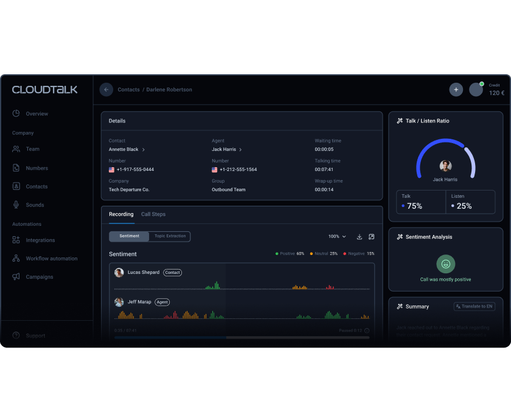Click the back arrow button

(106, 89)
